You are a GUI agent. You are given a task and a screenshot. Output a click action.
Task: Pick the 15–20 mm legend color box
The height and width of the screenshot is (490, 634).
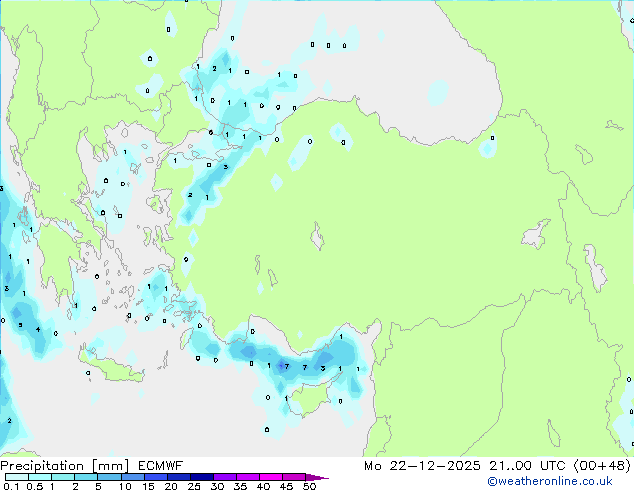tap(155, 477)
